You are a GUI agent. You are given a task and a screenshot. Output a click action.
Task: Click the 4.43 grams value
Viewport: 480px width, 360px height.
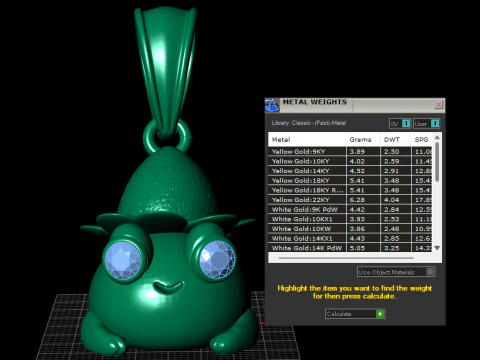[x=357, y=238]
